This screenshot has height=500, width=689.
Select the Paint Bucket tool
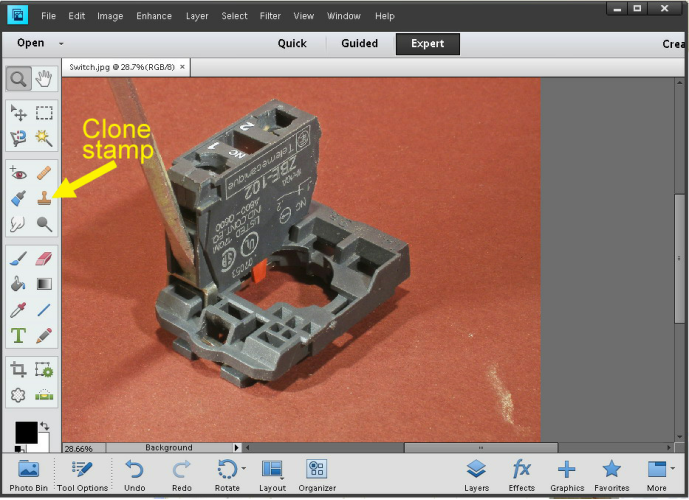tap(18, 284)
